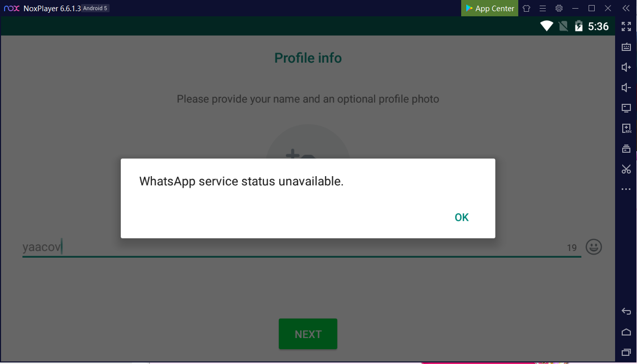Open the NoxPlayer hamburger menu
The image size is (637, 364).
(x=543, y=8)
